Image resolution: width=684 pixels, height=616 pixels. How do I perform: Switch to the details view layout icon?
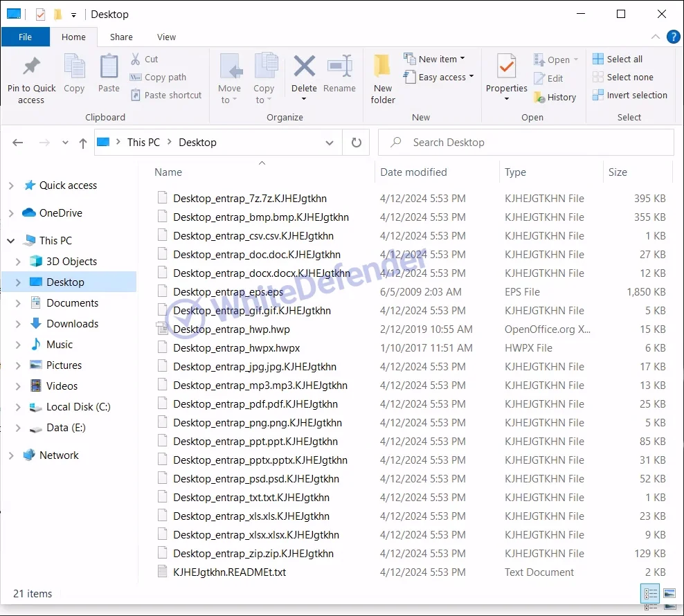tap(650, 593)
